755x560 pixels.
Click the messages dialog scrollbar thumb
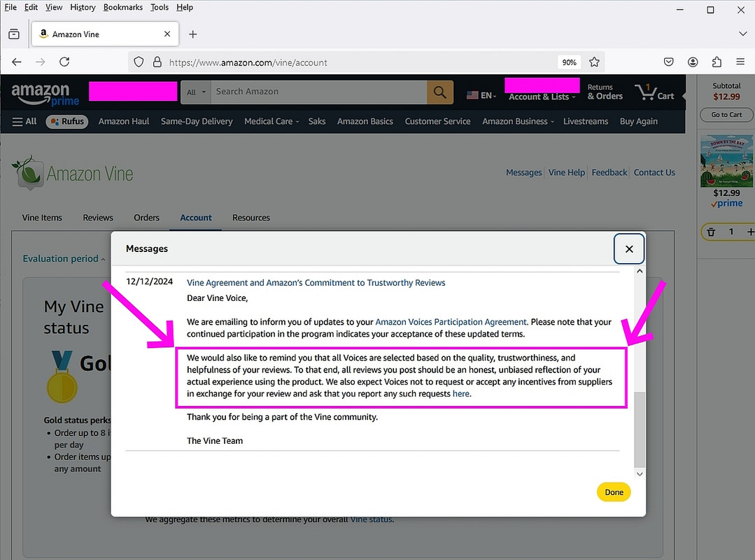pos(639,429)
